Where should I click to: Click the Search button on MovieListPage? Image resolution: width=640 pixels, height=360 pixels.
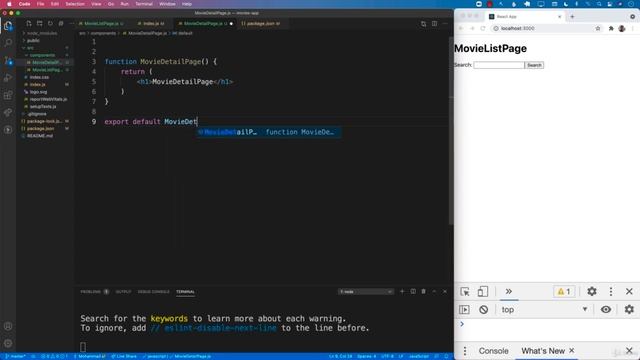tap(534, 65)
